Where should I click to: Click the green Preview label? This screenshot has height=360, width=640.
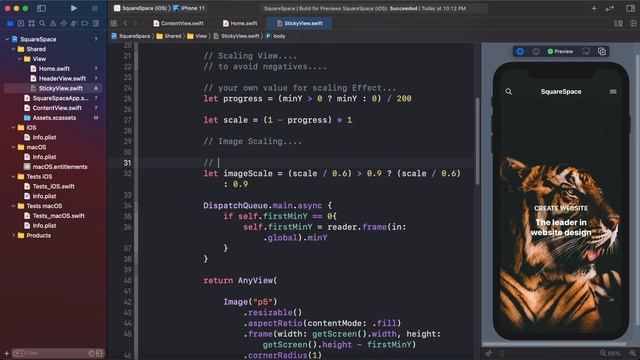(560, 51)
